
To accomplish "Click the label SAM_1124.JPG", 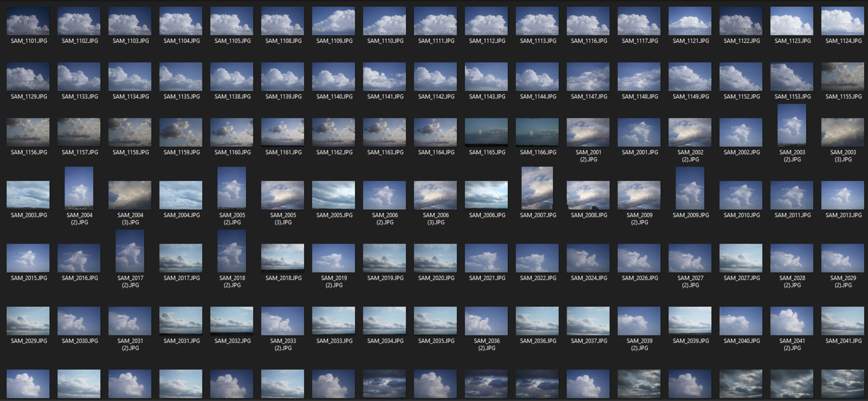I will point(843,41).
